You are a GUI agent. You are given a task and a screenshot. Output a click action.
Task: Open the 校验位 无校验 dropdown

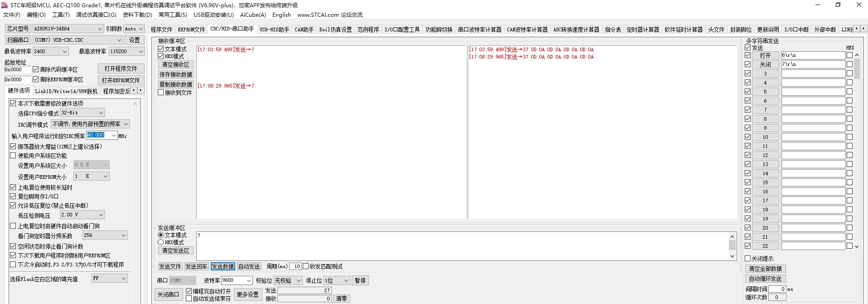288,280
